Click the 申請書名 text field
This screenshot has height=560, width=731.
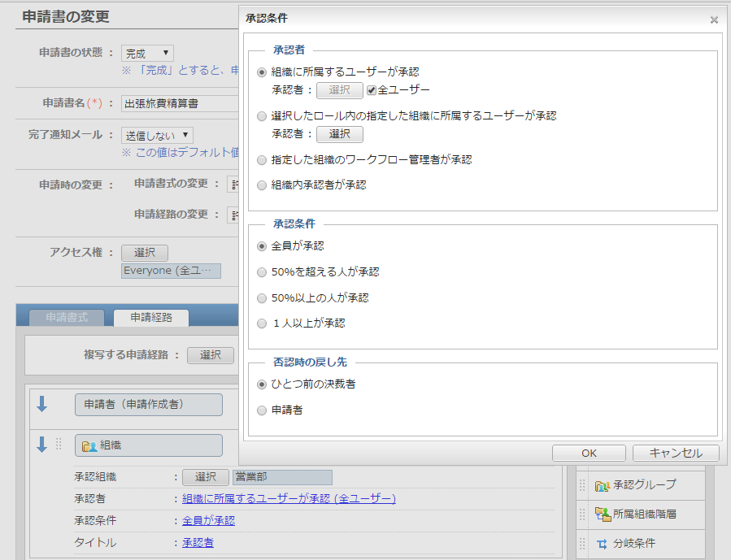coord(179,103)
